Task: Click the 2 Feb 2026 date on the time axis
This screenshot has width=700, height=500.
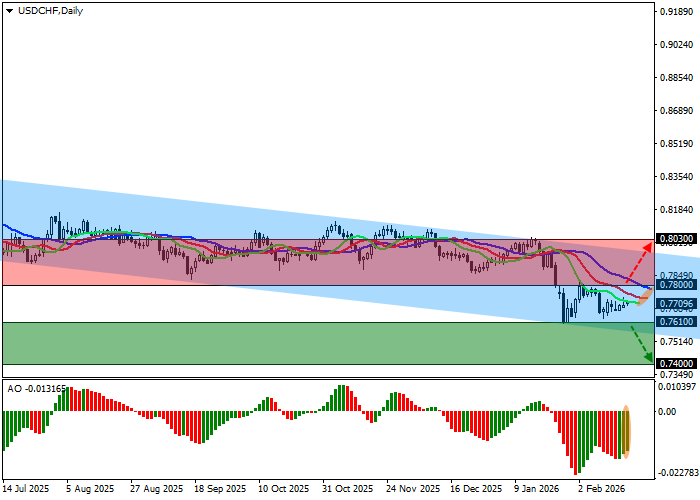Action: (x=603, y=490)
